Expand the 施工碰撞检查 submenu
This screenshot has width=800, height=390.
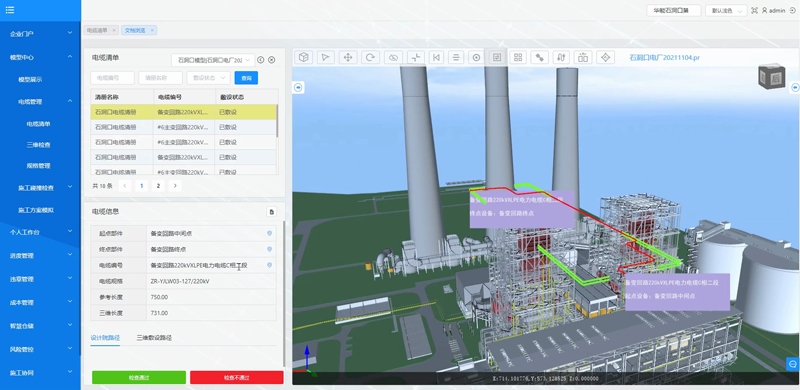click(40, 188)
